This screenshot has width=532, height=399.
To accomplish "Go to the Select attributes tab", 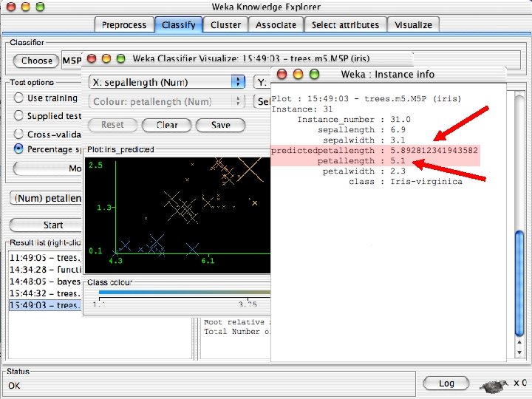I will click(x=345, y=25).
